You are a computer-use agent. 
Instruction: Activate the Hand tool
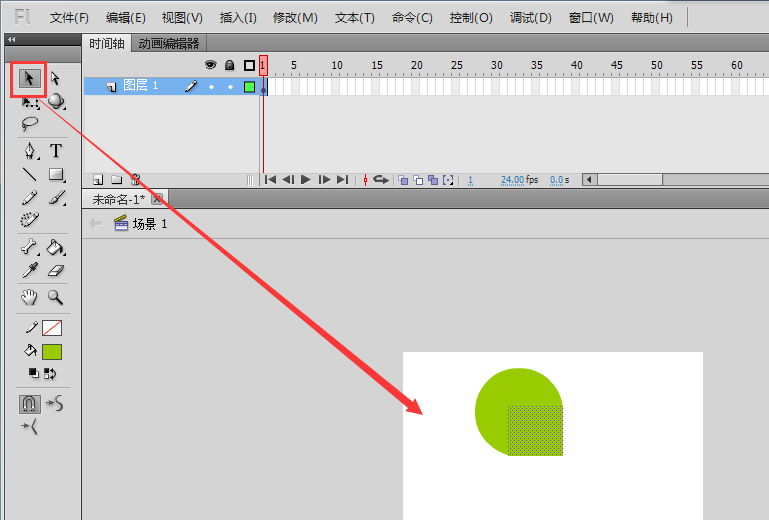click(29, 297)
